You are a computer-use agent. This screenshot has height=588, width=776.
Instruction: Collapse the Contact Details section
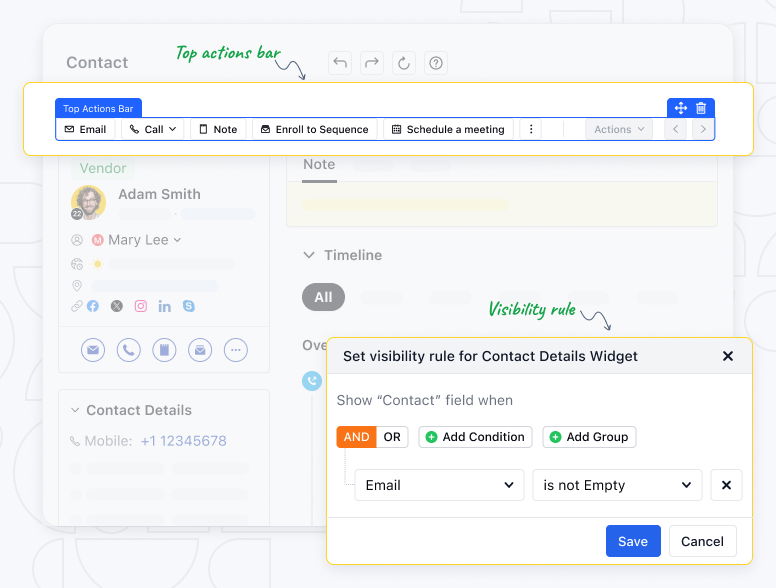tap(75, 410)
